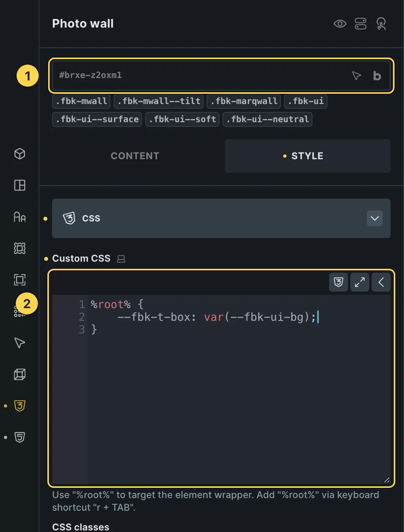This screenshot has height=532, width=404.
Task: Click the CSS3 shield button in code editor
Action: 339,282
